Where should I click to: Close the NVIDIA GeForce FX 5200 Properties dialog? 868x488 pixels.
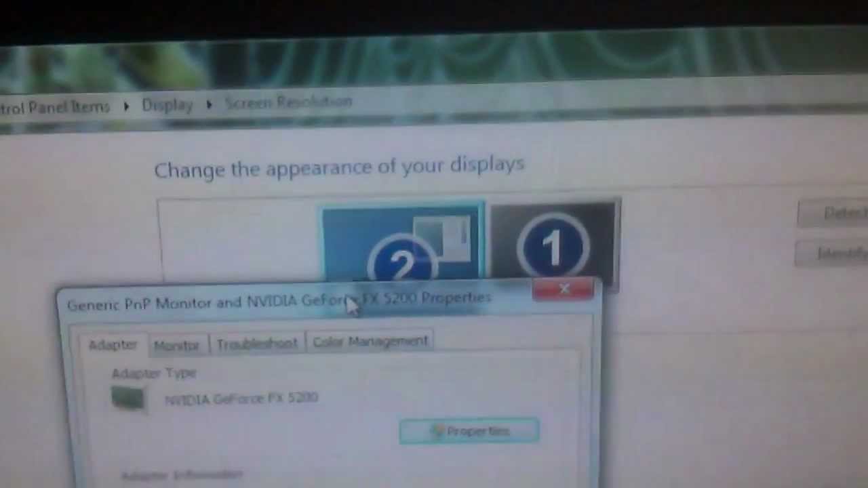(x=564, y=290)
